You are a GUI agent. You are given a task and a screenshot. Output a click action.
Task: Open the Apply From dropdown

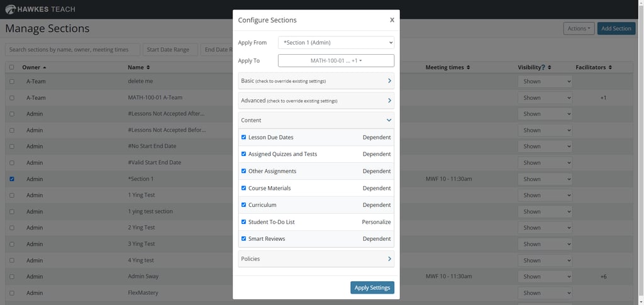(x=336, y=43)
